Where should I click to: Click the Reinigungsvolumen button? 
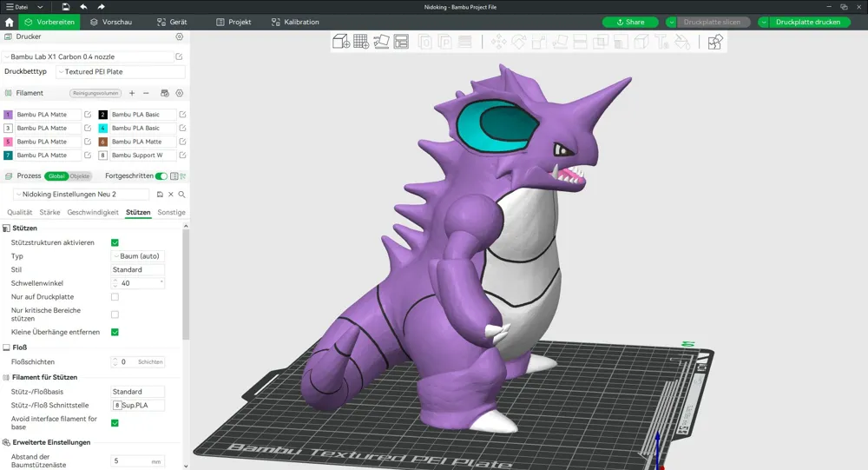tap(95, 93)
